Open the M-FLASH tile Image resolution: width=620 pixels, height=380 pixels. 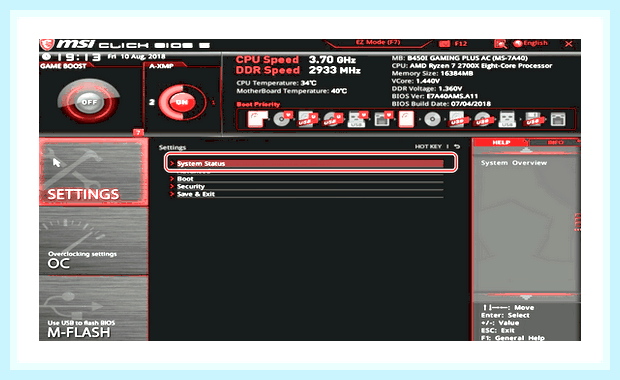click(94, 308)
